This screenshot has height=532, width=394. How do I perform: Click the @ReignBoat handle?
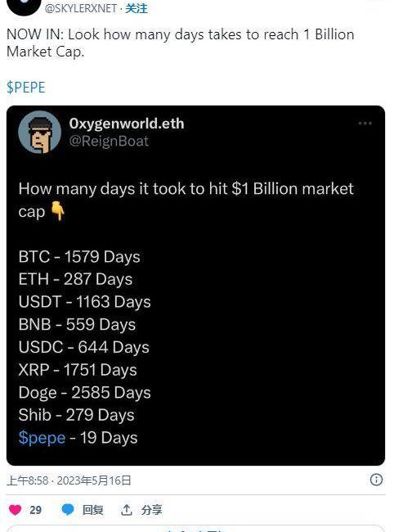[109, 141]
